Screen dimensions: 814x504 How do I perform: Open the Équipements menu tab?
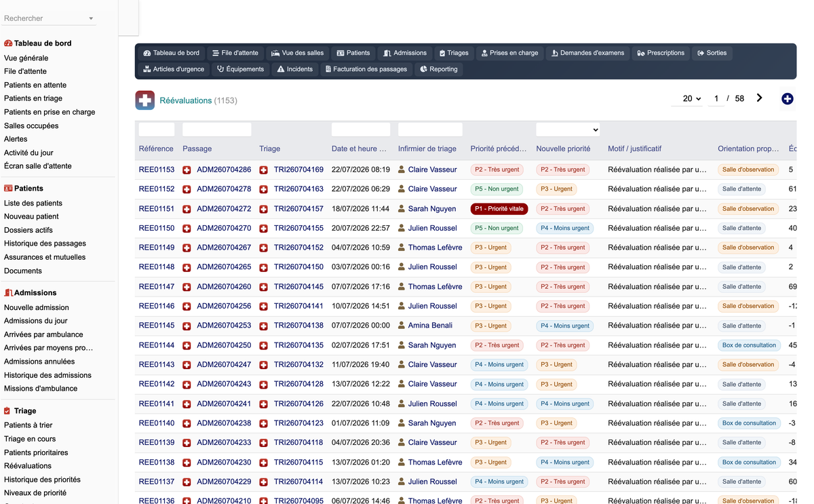[x=240, y=69]
